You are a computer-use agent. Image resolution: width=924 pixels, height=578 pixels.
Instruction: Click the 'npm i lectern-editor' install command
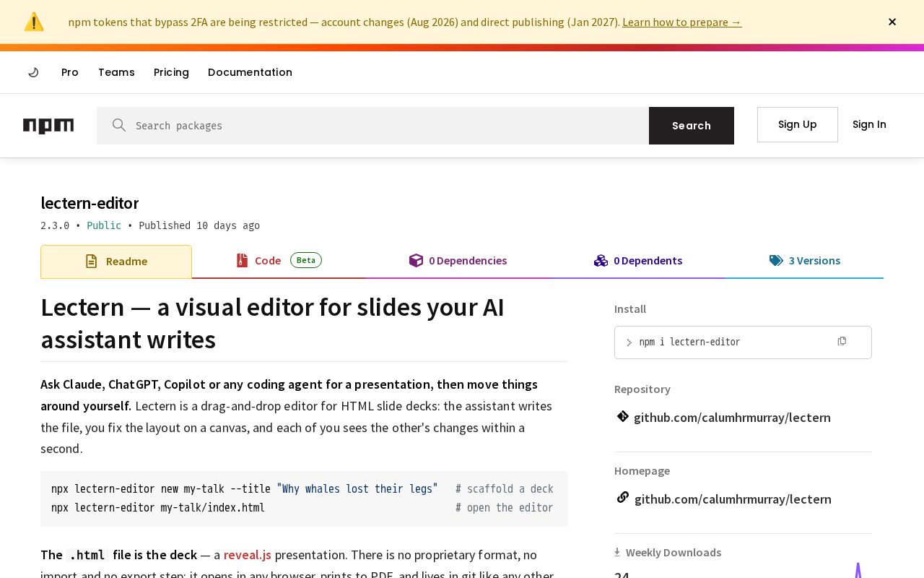[689, 342]
